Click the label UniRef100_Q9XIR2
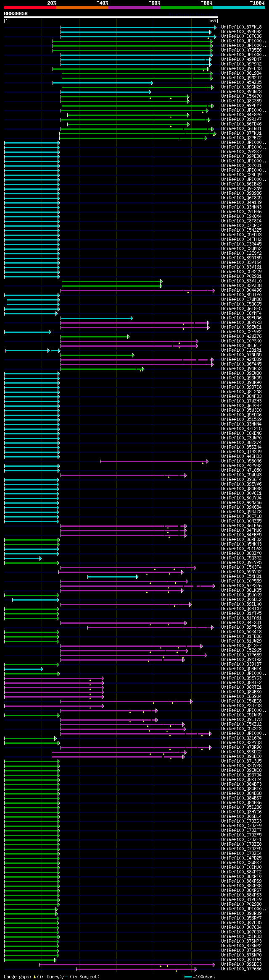This screenshot has width=269, height=980. tap(241, 660)
